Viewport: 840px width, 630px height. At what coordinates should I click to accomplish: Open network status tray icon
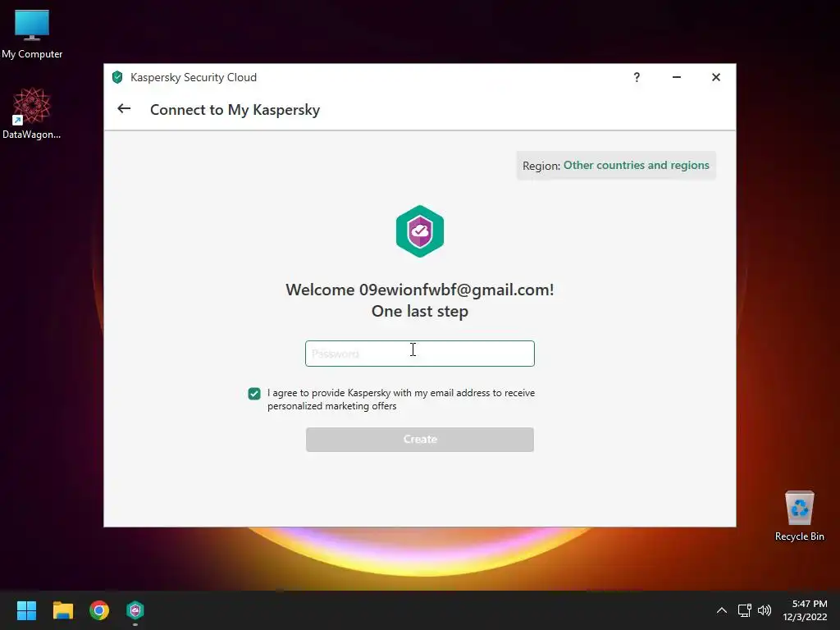(x=744, y=610)
